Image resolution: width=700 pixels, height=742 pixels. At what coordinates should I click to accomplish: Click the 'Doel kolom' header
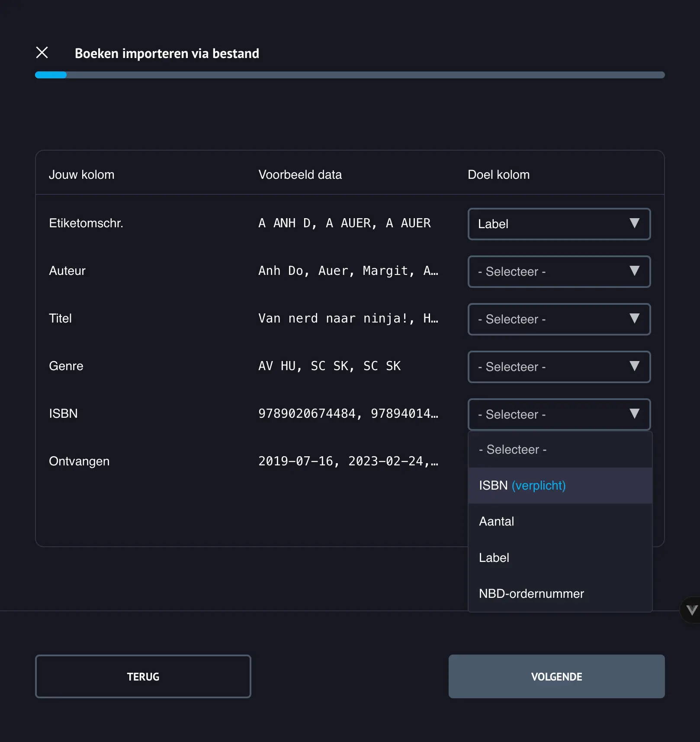[x=498, y=175]
